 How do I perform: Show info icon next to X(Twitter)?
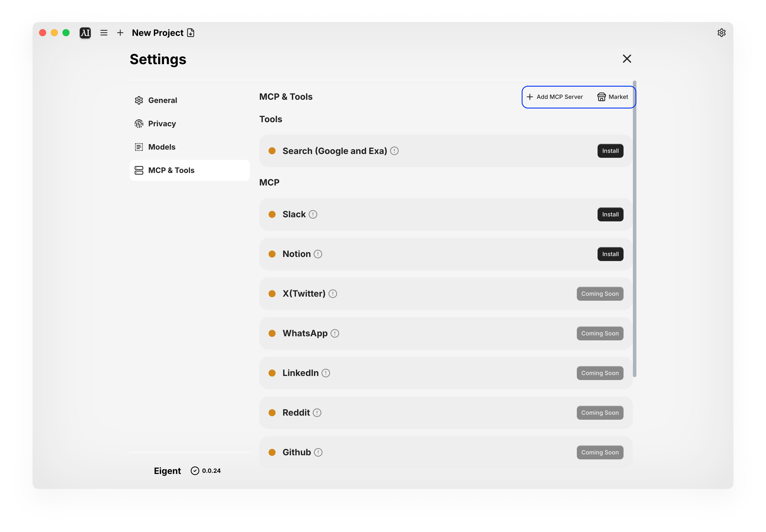click(332, 294)
